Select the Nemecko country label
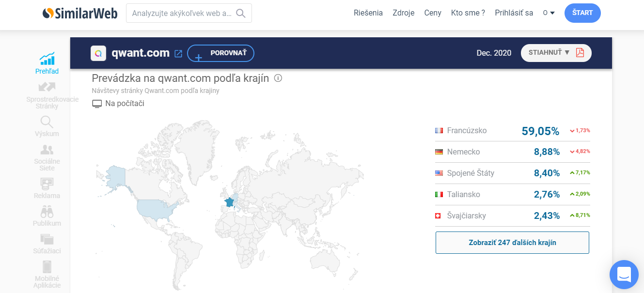The height and width of the screenshot is (293, 644). (x=464, y=152)
